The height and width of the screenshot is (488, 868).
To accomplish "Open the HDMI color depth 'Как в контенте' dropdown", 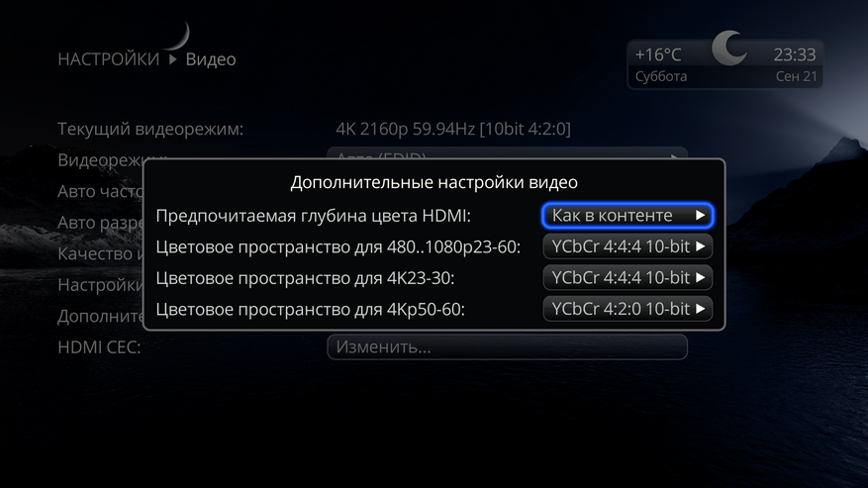I will (x=627, y=216).
